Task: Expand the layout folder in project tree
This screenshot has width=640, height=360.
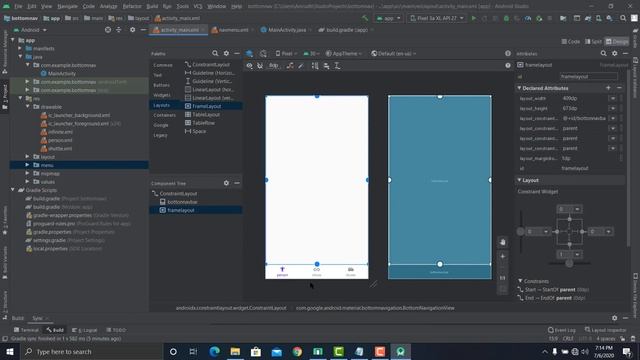Action: coord(27,157)
